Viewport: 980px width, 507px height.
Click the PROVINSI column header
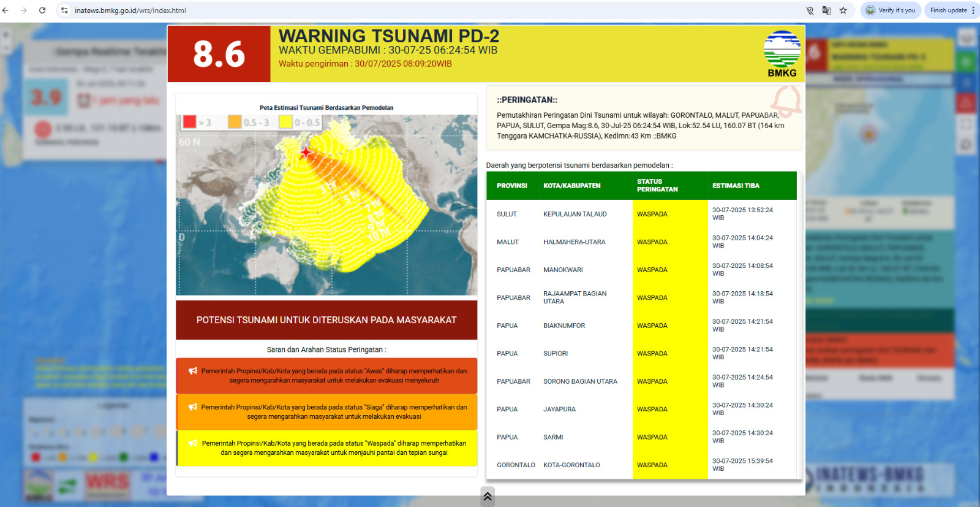pos(511,186)
